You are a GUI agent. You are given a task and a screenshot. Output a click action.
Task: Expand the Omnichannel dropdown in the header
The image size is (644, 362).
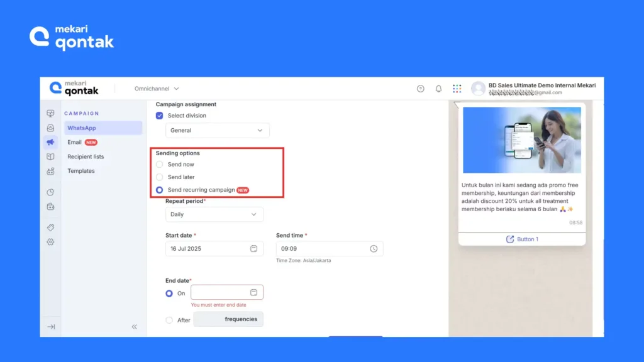point(155,89)
